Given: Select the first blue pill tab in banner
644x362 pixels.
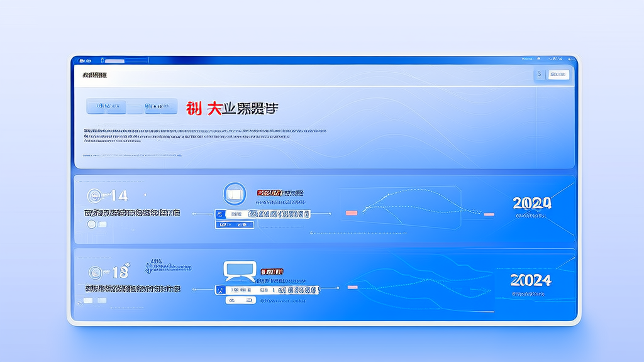Looking at the screenshot, I should click(106, 106).
